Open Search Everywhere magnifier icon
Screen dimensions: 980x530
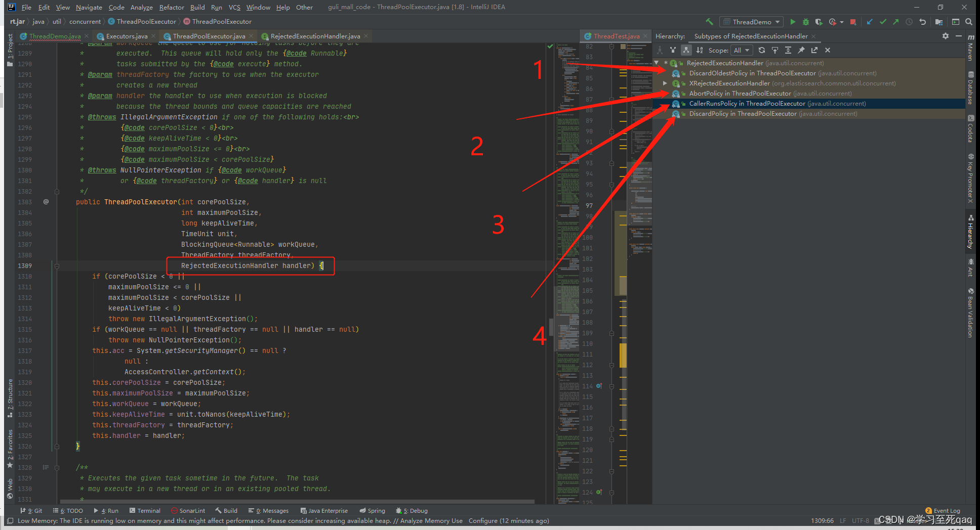pos(969,22)
